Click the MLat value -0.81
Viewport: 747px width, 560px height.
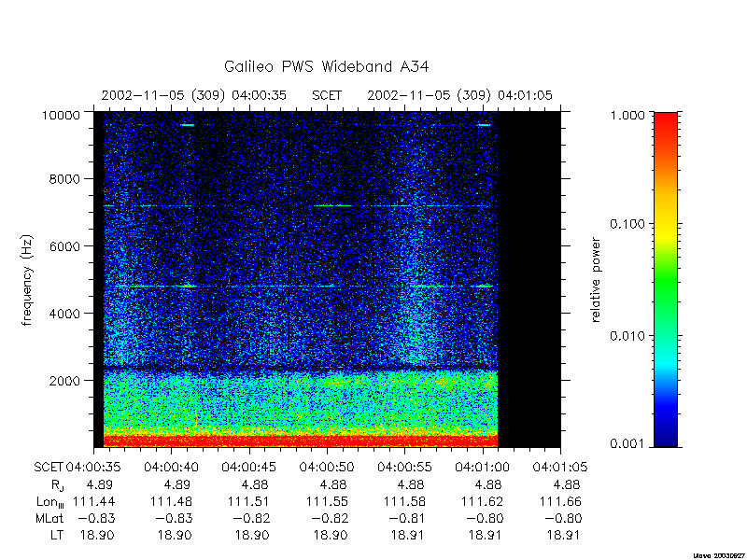405,519
